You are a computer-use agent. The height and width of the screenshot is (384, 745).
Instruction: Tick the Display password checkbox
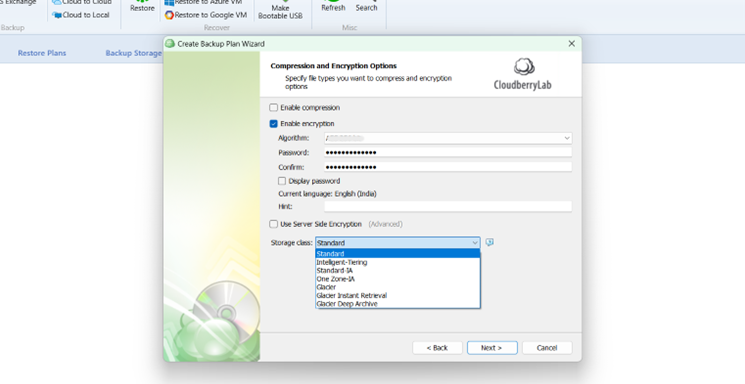[x=282, y=181]
